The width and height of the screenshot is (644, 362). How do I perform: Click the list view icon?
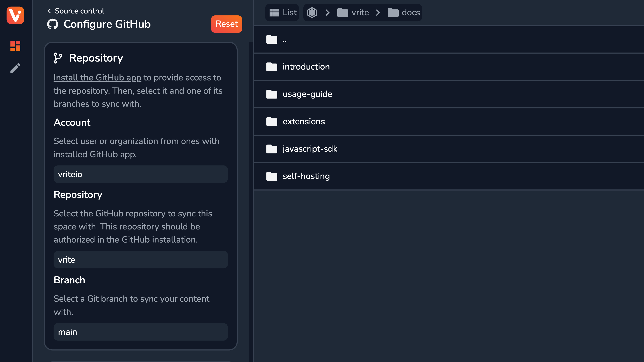[274, 12]
